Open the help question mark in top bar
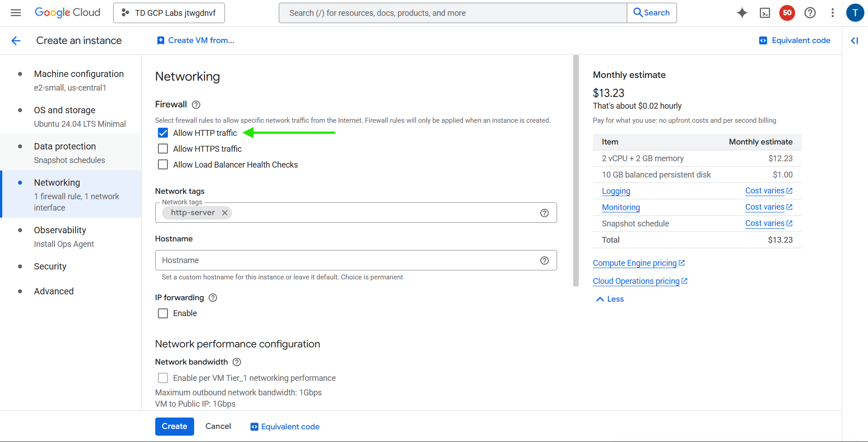The height and width of the screenshot is (442, 868). click(810, 13)
